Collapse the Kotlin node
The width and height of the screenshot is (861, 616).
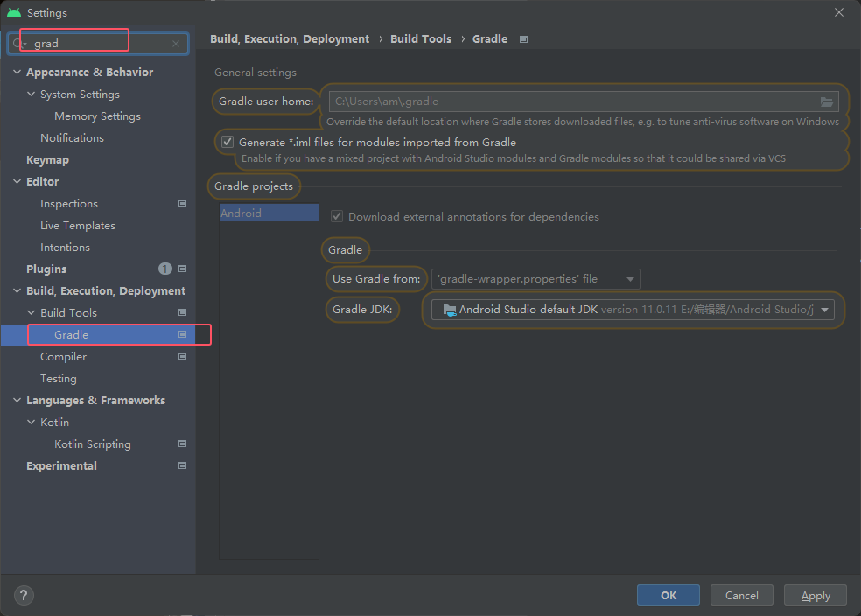click(x=31, y=423)
